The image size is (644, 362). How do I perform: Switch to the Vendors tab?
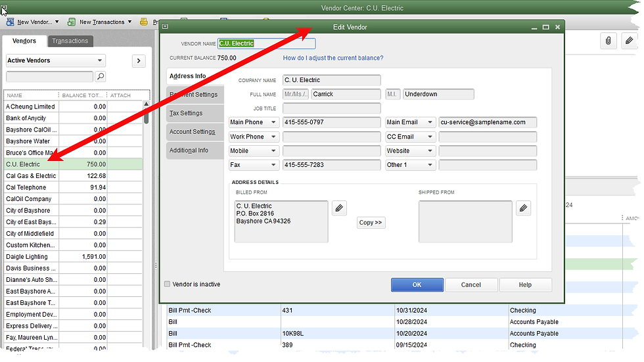point(24,41)
